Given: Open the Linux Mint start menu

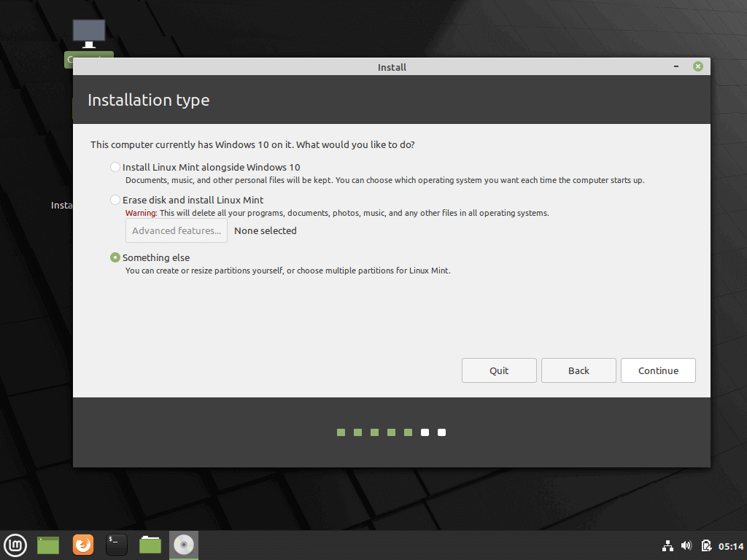Looking at the screenshot, I should click(x=15, y=545).
